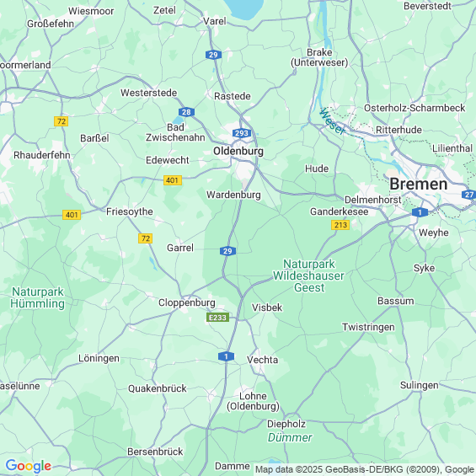Click the Naturpark Hümmling label

pyautogui.click(x=38, y=297)
